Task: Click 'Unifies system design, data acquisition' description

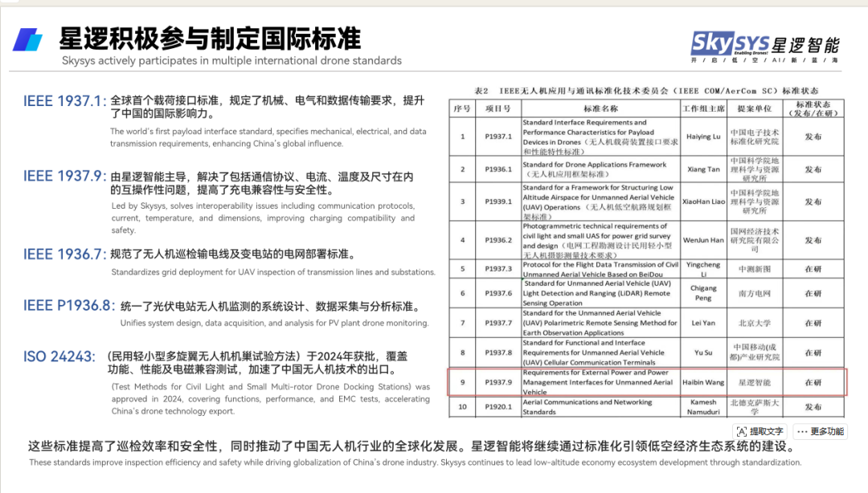Action: pos(275,323)
